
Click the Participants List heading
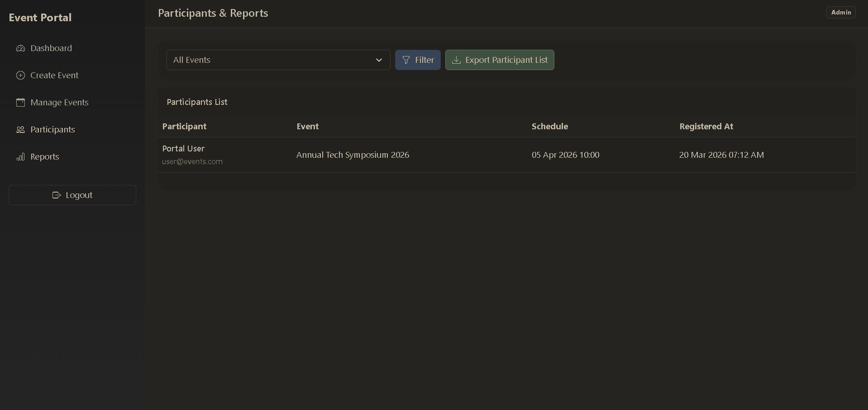197,102
